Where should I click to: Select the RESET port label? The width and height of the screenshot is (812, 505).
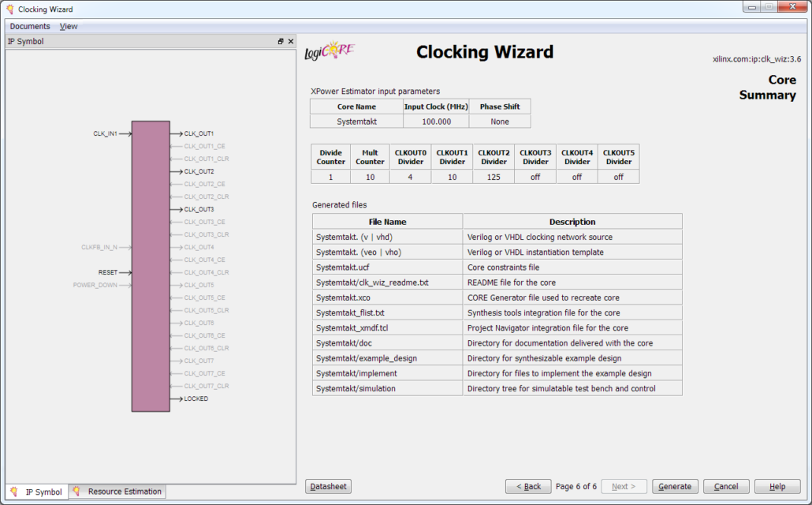108,273
